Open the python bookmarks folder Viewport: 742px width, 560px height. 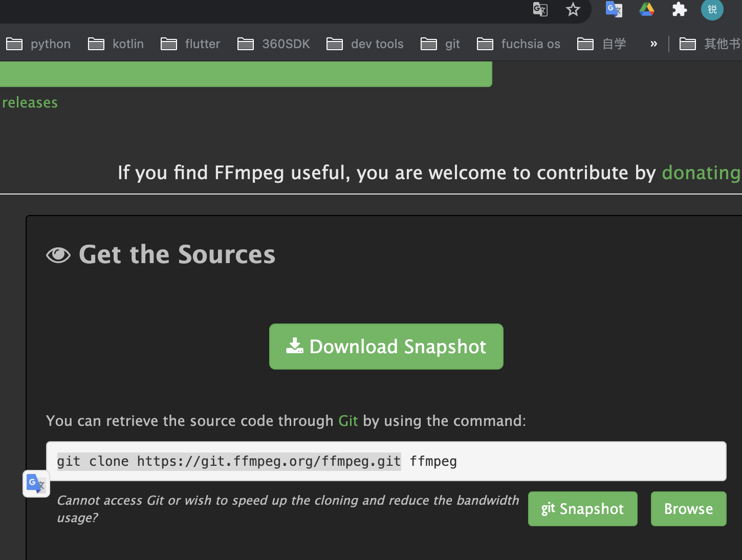coord(38,44)
